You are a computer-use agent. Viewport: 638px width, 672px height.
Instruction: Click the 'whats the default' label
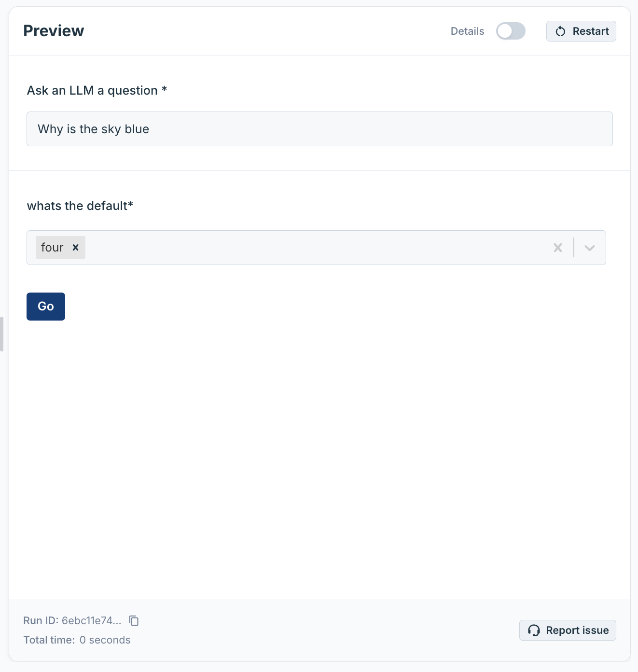click(80, 206)
